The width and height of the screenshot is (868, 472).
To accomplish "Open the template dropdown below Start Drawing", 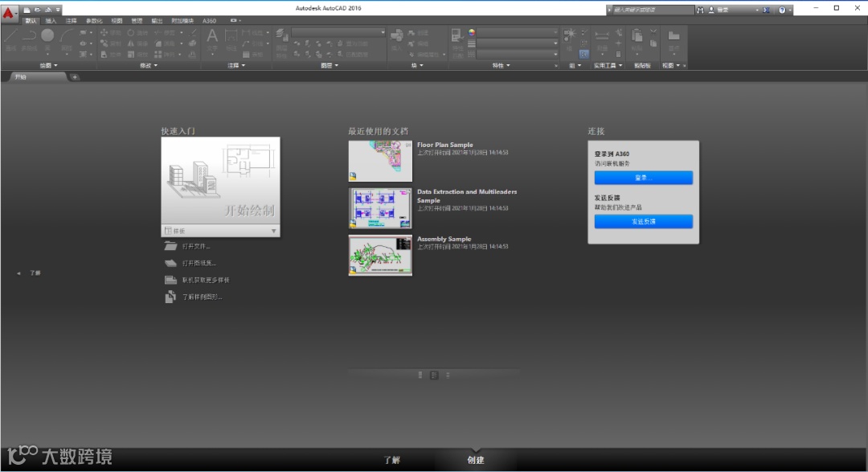I will pyautogui.click(x=220, y=231).
